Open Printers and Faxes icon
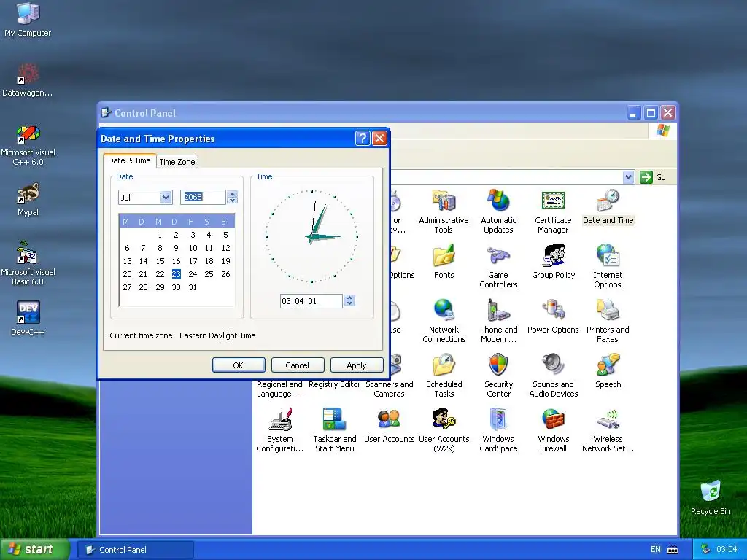Image resolution: width=747 pixels, height=560 pixels. click(608, 310)
